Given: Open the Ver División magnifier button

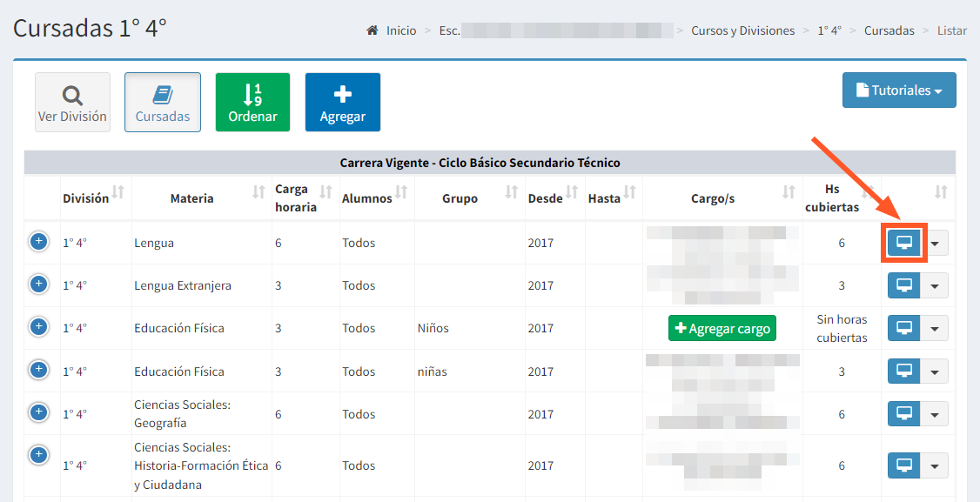Looking at the screenshot, I should pyautogui.click(x=72, y=103).
